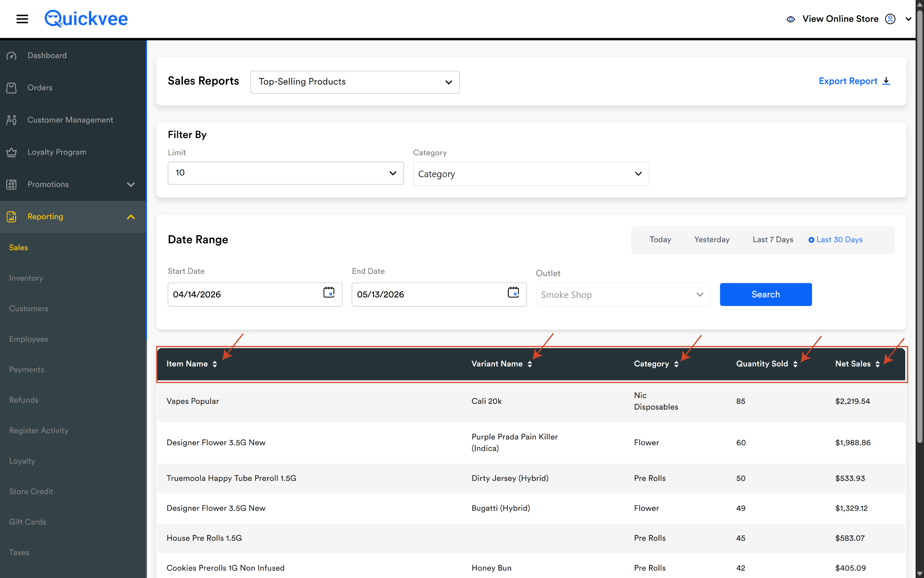
Task: Collapse the Reporting sidebar section
Action: point(131,217)
